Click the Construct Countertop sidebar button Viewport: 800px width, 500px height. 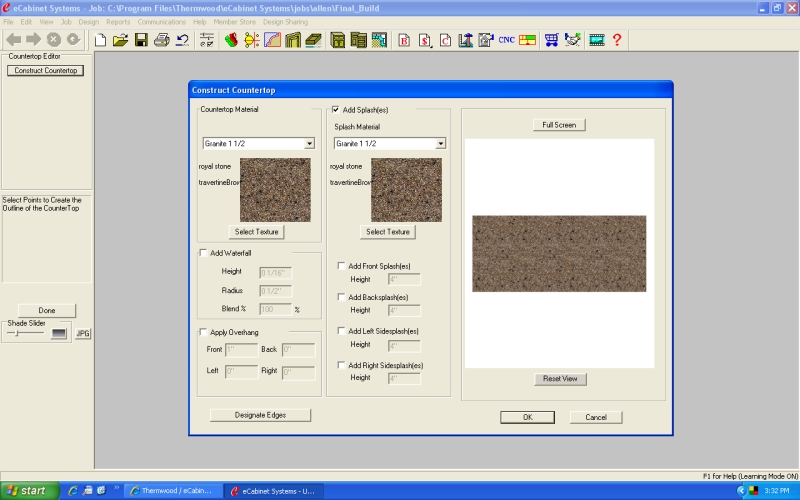[x=45, y=70]
